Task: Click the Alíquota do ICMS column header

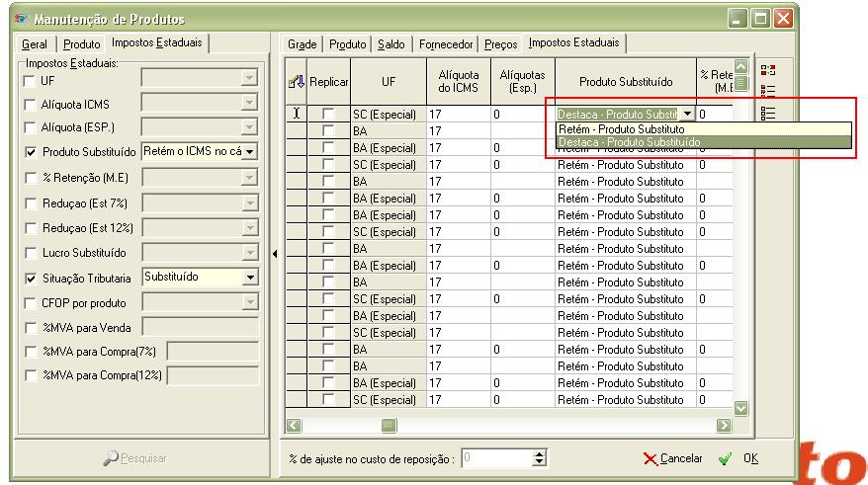Action: coord(459,82)
